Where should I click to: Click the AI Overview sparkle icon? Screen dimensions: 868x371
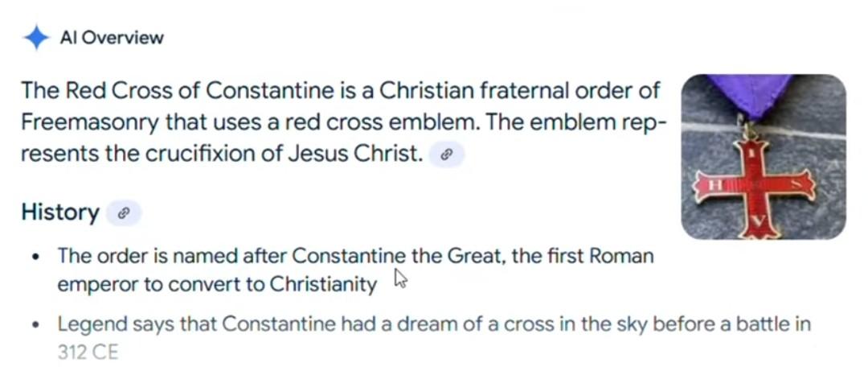36,38
